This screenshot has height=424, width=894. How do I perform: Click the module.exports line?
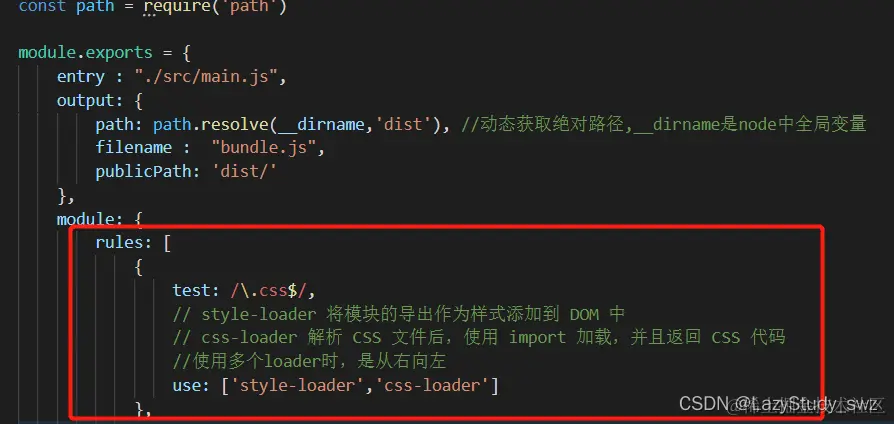tap(104, 53)
